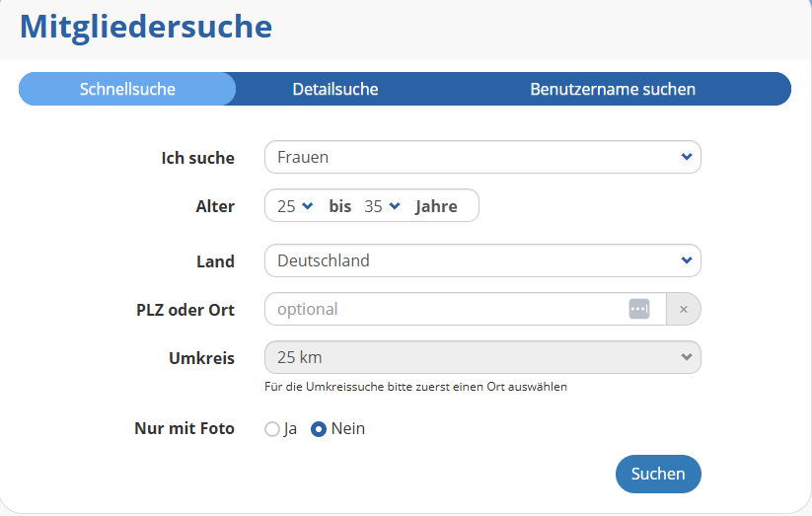Switch to the Benutzername suchen tab
This screenshot has height=516, width=812.
pyautogui.click(x=613, y=89)
